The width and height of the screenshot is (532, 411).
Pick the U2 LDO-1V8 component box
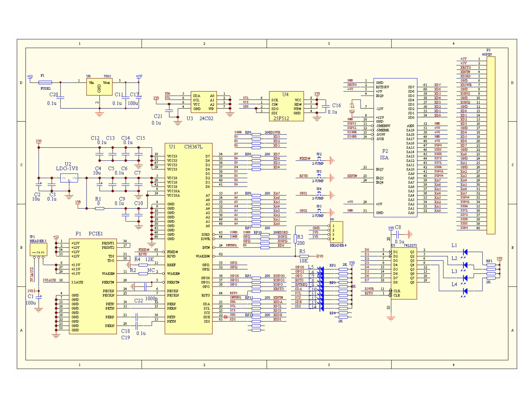(x=69, y=178)
